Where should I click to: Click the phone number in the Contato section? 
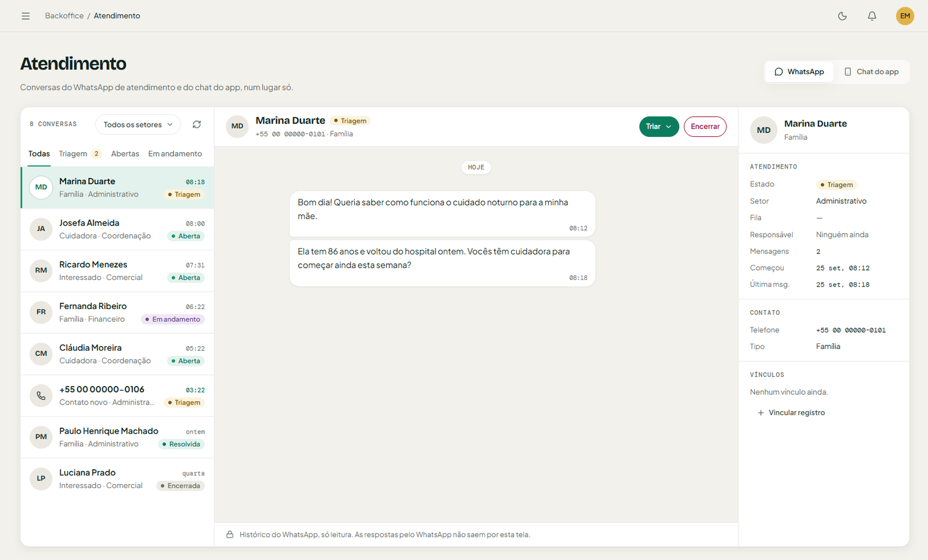tap(851, 330)
